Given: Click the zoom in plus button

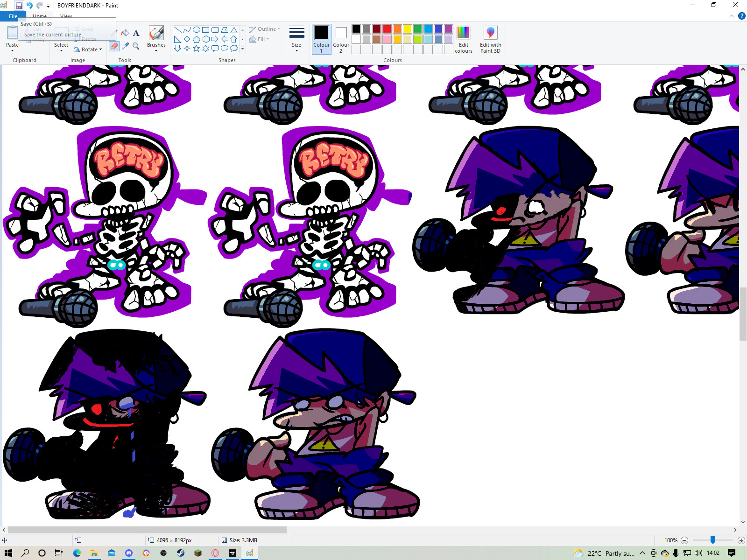Looking at the screenshot, I should coord(741,540).
